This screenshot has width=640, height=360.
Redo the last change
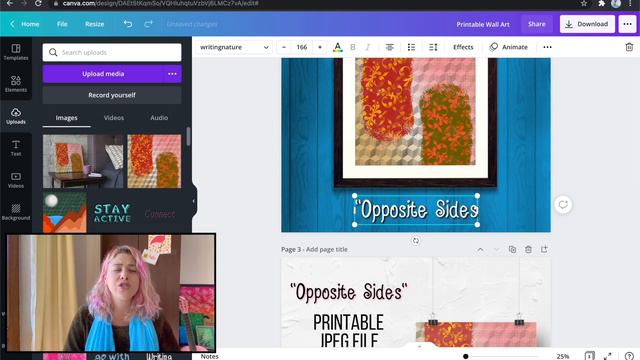[148, 24]
